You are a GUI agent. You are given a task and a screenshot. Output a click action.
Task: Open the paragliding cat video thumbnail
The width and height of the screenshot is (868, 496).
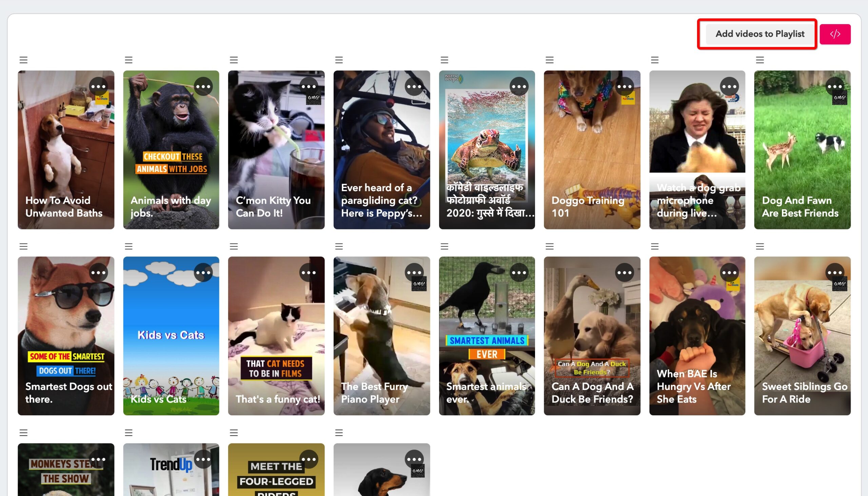coord(381,149)
